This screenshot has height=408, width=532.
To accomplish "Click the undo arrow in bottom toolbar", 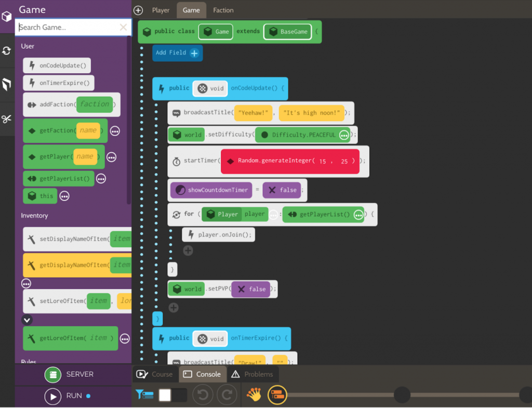I will [203, 395].
